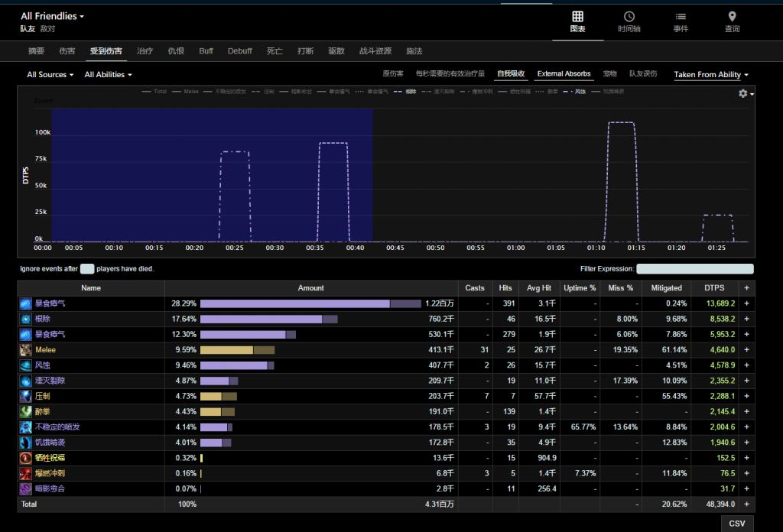Click the blue selected zoom region in chart
This screenshot has width=783, height=532.
click(x=212, y=175)
